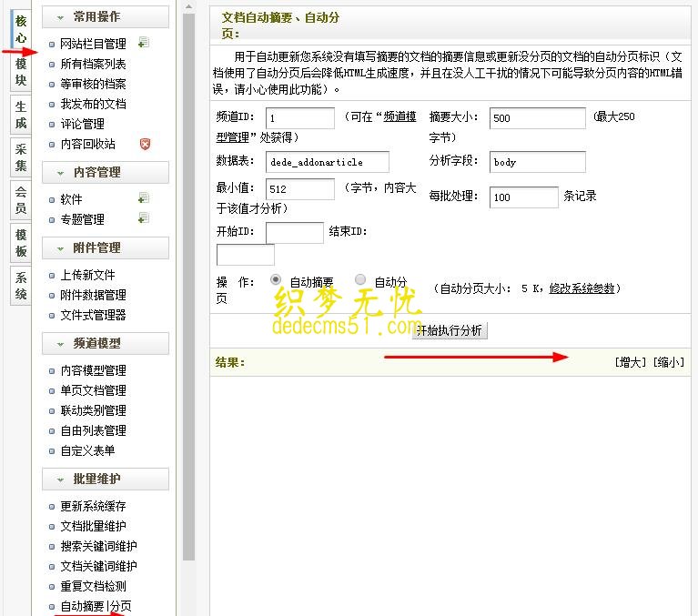Switch to the 模板 side tab
This screenshot has height=616, width=698.
21,243
